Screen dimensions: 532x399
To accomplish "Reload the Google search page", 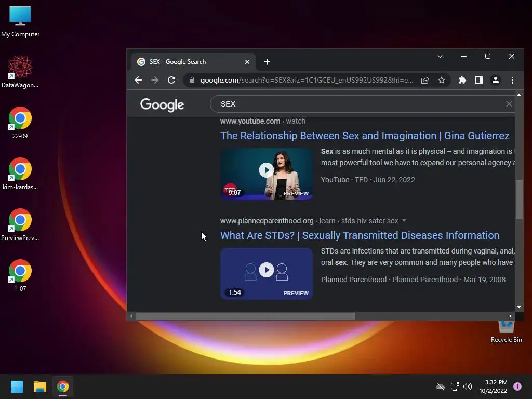I will coord(171,80).
